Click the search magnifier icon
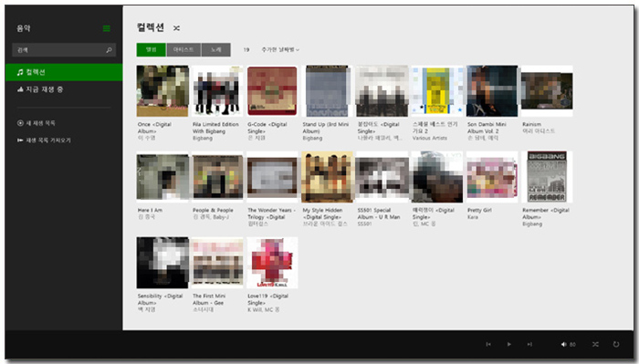Image resolution: width=639 pixels, height=364 pixels. (109, 50)
